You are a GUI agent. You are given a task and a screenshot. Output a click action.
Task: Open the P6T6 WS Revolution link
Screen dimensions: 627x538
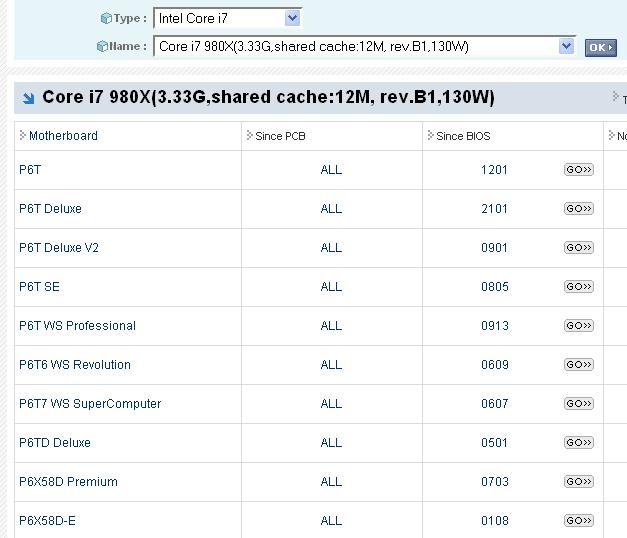click(75, 365)
